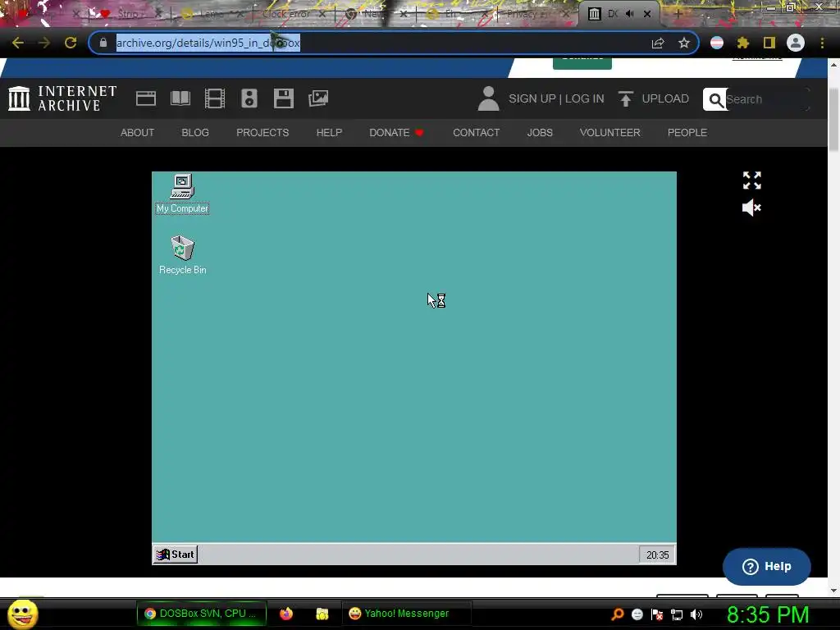Image resolution: width=840 pixels, height=630 pixels.
Task: Click the tray flag notification icon
Action: [x=657, y=614]
